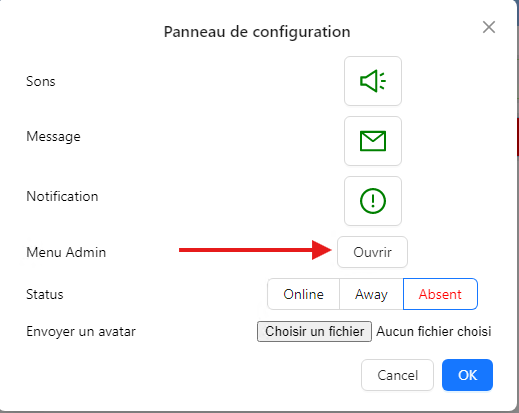
Task: Set status to Online
Action: pos(303,294)
